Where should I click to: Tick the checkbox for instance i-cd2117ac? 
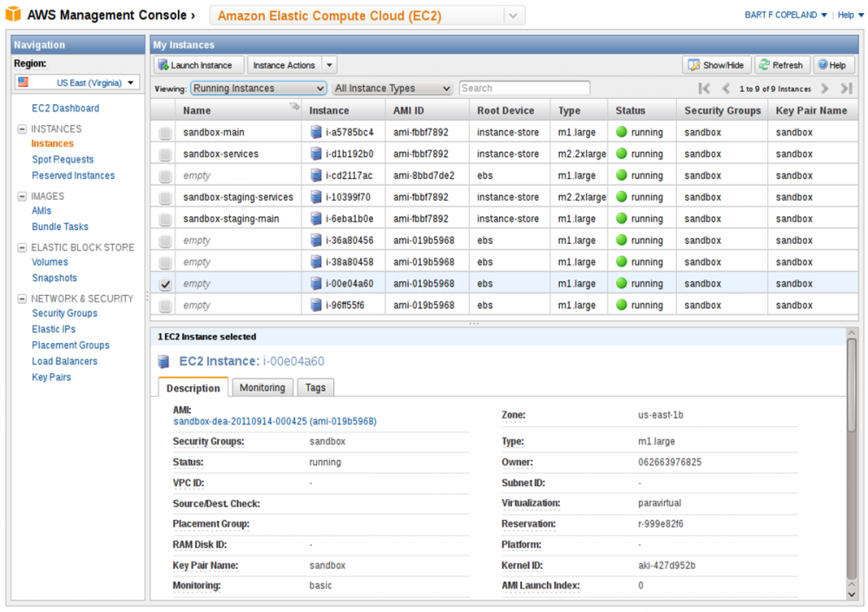pyautogui.click(x=165, y=176)
